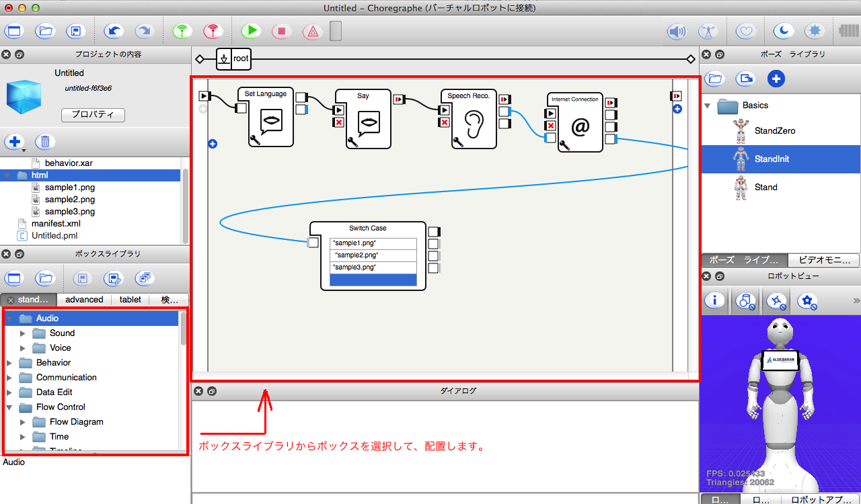Click the empty blue row in Switch Case

pos(373,280)
